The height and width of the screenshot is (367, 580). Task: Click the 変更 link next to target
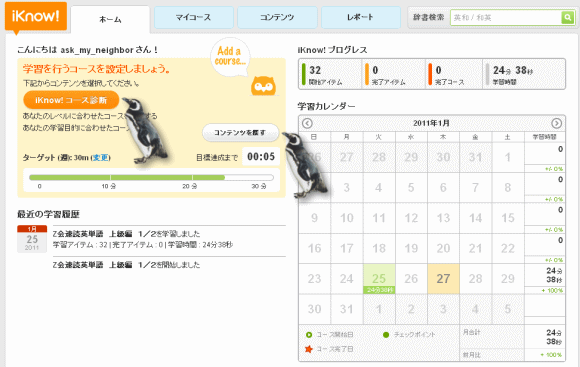coord(101,158)
